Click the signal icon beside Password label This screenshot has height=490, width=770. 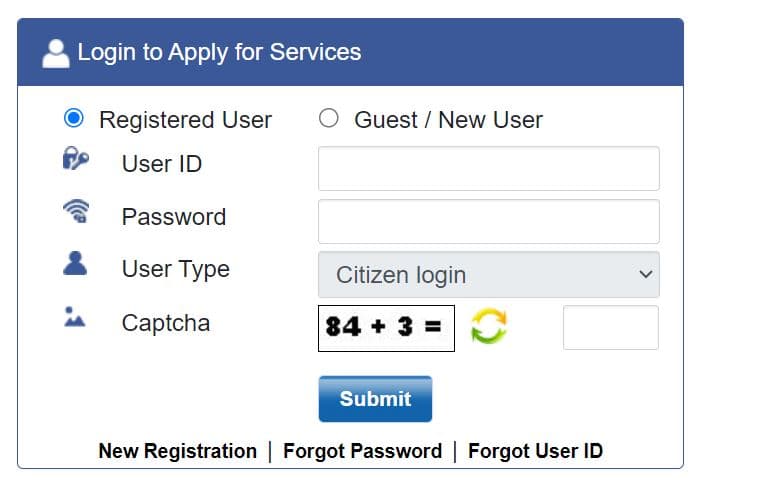[x=75, y=212]
